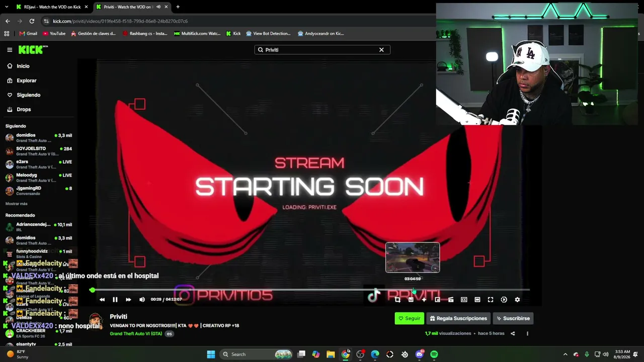Toggle closed captions in the player
This screenshot has height=362, width=644.
(464, 300)
